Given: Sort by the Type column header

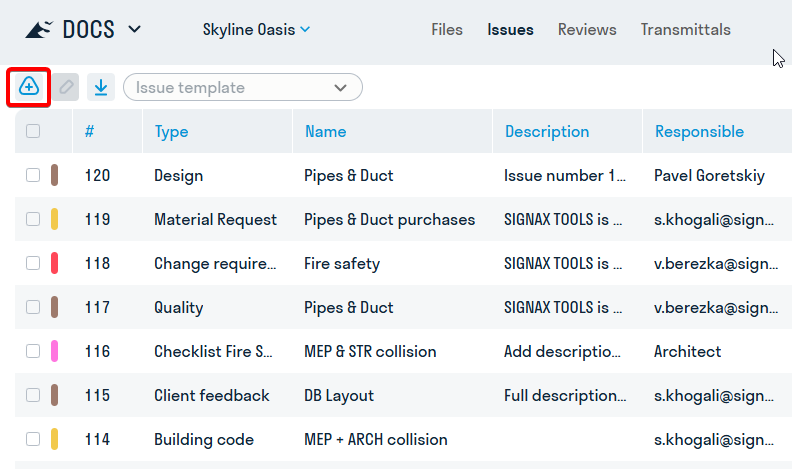Looking at the screenshot, I should [x=171, y=132].
